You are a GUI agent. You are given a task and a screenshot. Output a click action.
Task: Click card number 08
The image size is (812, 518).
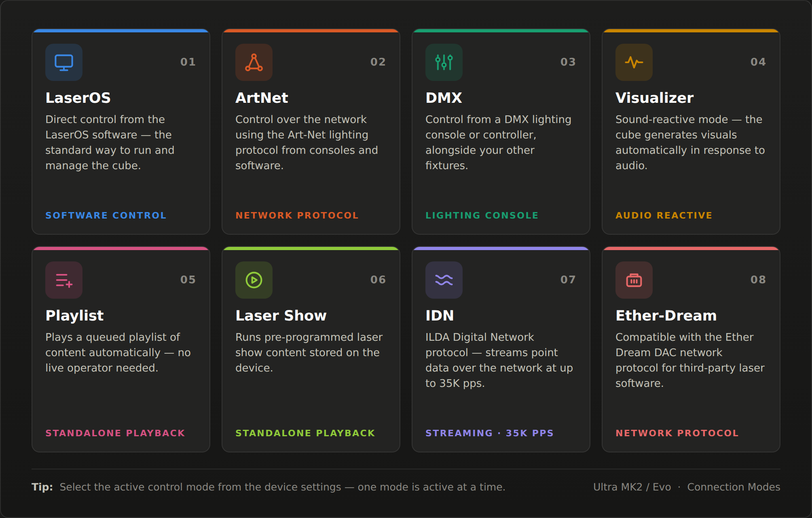point(758,280)
